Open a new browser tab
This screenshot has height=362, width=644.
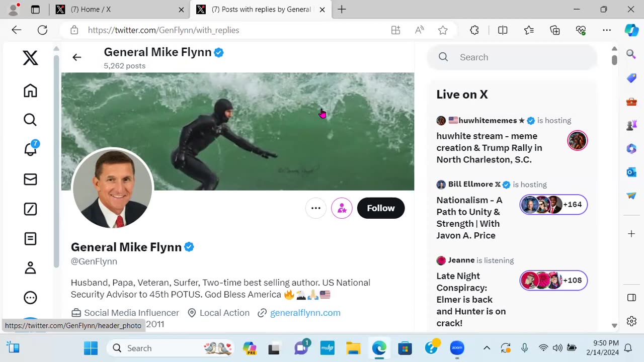tap(342, 10)
